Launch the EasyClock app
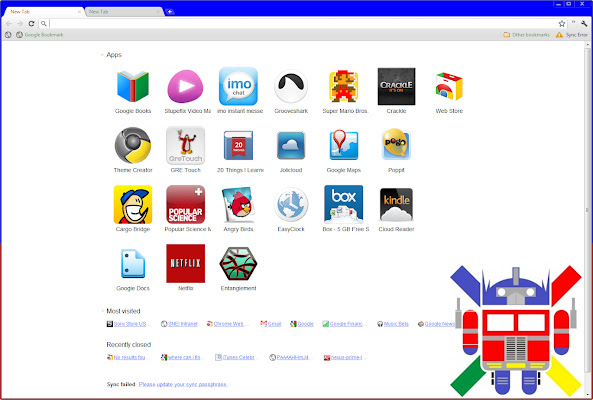593x400 pixels. point(291,205)
